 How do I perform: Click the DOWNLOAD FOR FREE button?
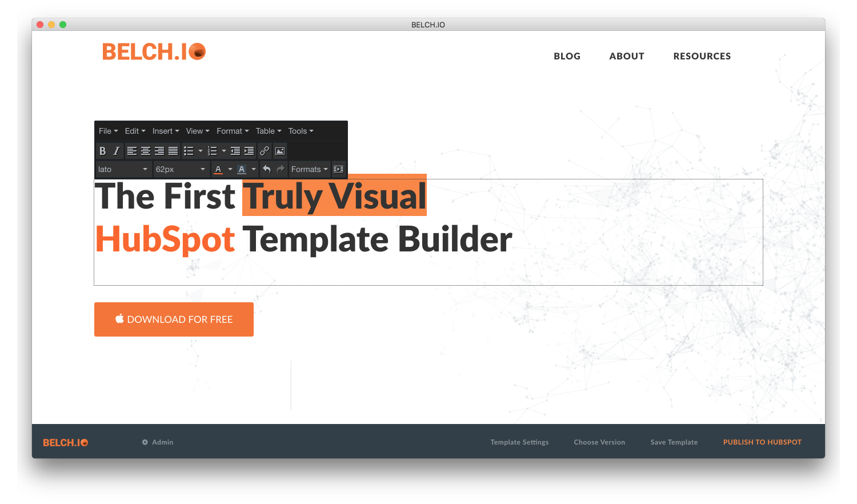click(174, 319)
